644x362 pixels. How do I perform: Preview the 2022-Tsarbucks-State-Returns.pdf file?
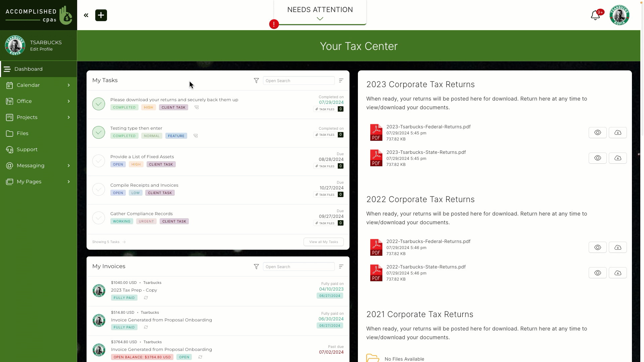[598, 273]
